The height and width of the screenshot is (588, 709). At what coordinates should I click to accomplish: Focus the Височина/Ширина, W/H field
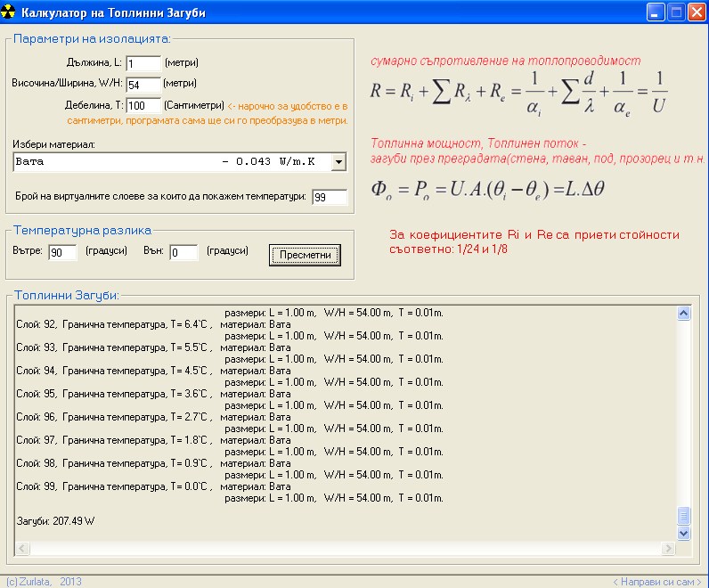coord(143,85)
